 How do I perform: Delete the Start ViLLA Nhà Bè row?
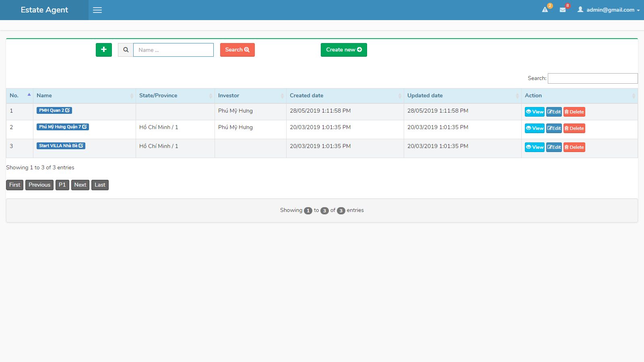pyautogui.click(x=574, y=147)
